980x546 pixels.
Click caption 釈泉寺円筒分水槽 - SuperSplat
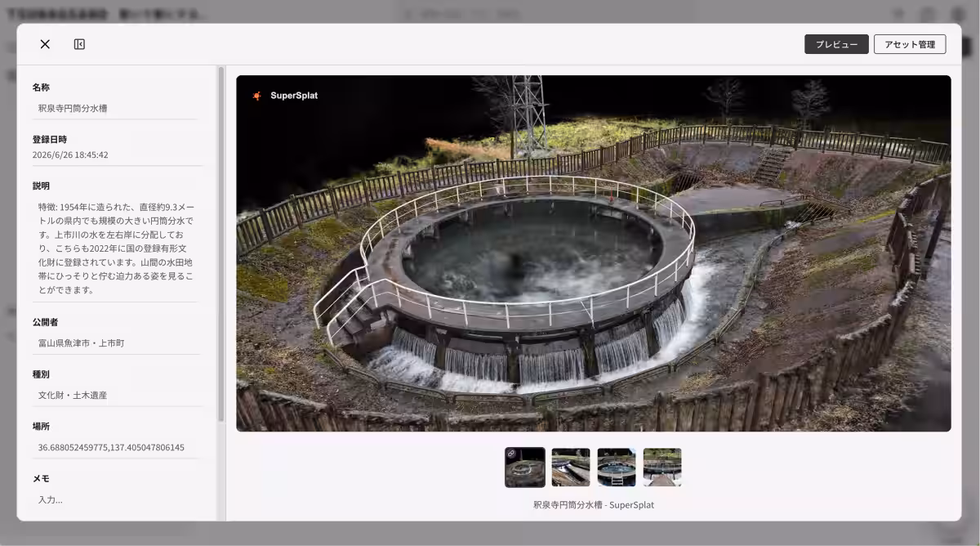594,505
